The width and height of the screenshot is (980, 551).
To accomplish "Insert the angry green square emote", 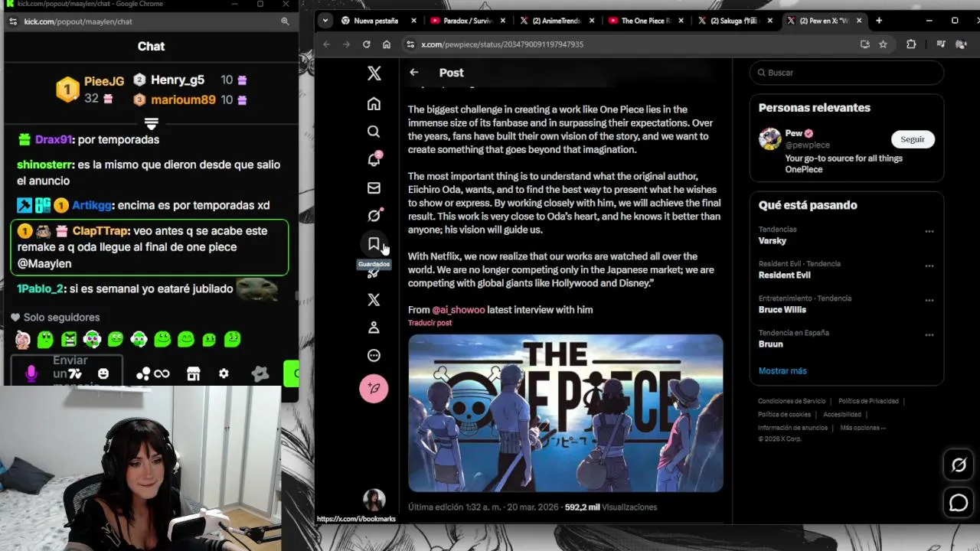I will (69, 339).
